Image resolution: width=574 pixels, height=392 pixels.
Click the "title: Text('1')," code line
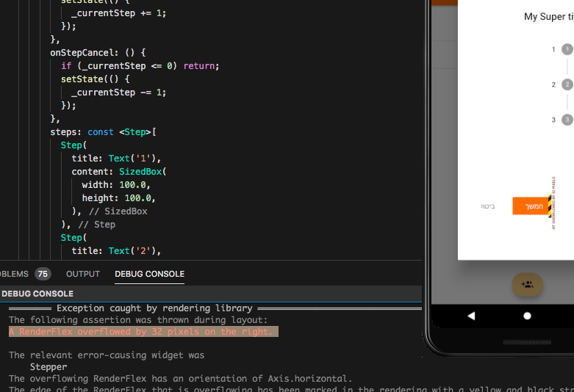click(116, 159)
